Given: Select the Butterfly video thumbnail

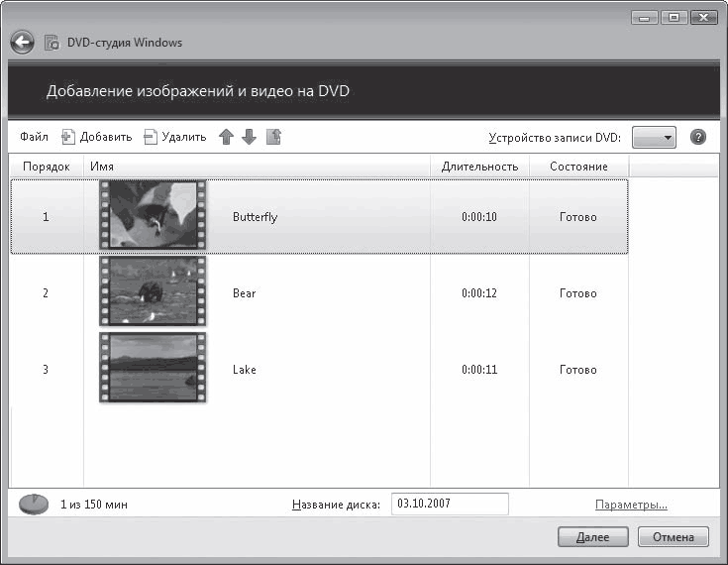Looking at the screenshot, I should 153,216.
